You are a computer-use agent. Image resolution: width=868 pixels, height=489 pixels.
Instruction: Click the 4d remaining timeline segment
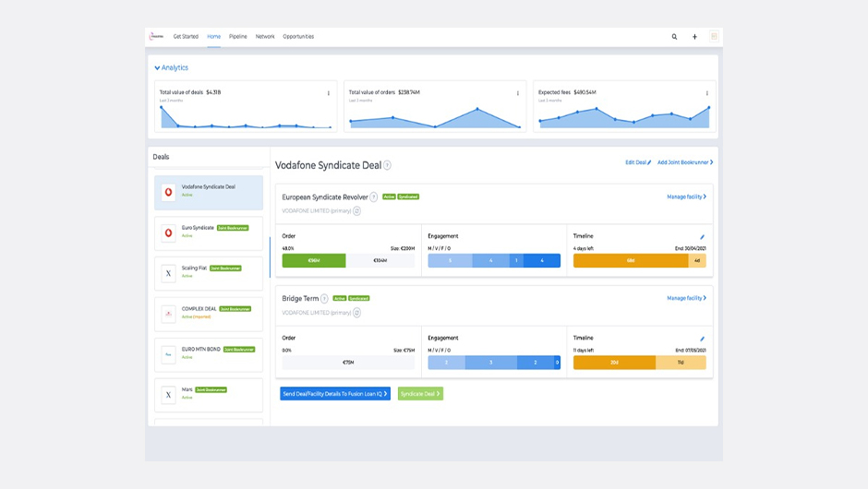click(x=697, y=260)
